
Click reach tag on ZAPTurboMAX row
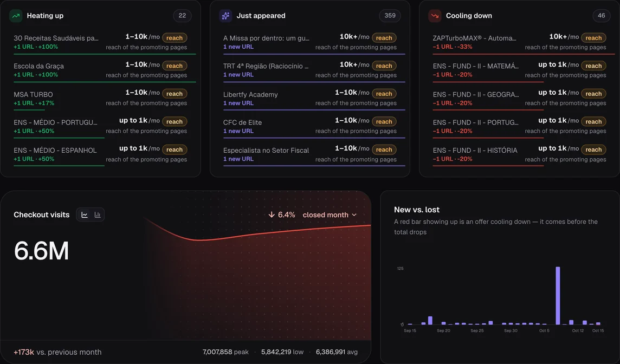593,38
